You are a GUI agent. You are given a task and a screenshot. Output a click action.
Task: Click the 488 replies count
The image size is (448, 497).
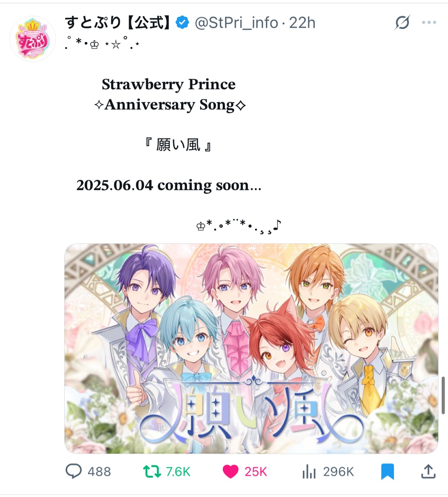(99, 472)
